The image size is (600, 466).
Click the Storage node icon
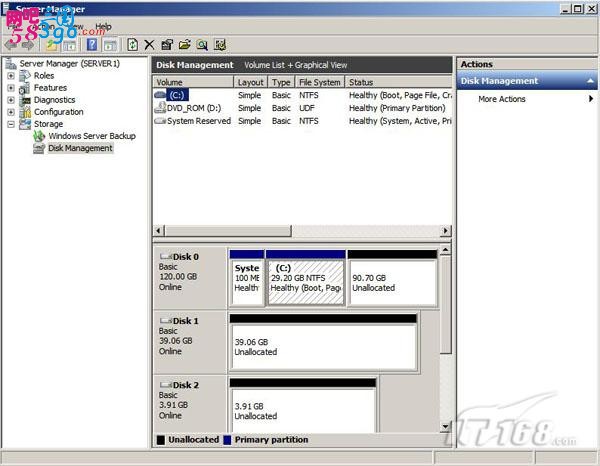pos(25,124)
